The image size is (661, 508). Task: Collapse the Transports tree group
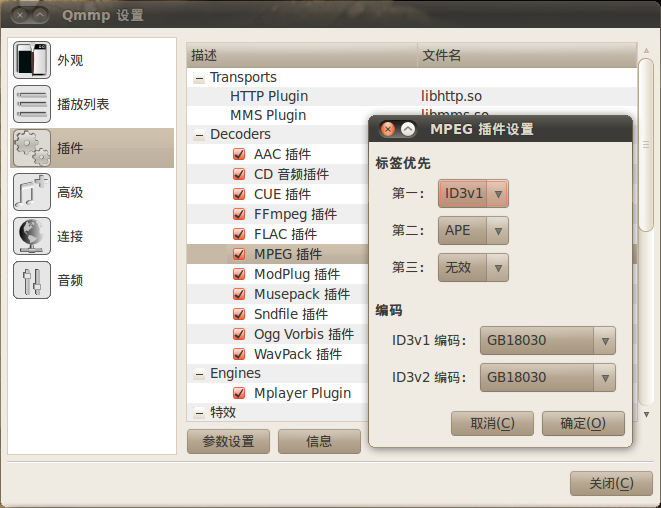[x=199, y=78]
